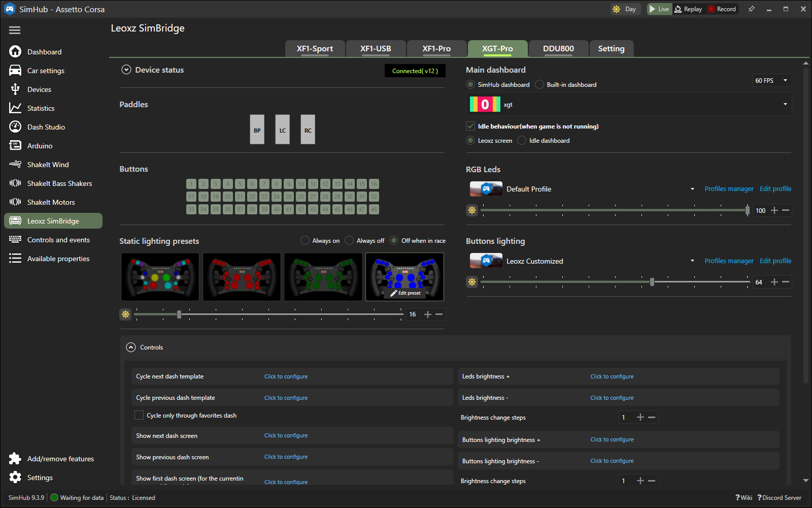Screen dimensions: 812x508
Task: Toggle the Idle behaviour checkbox
Action: 470,126
